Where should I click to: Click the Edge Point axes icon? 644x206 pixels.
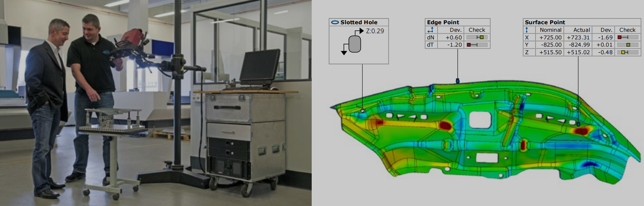coord(430,30)
